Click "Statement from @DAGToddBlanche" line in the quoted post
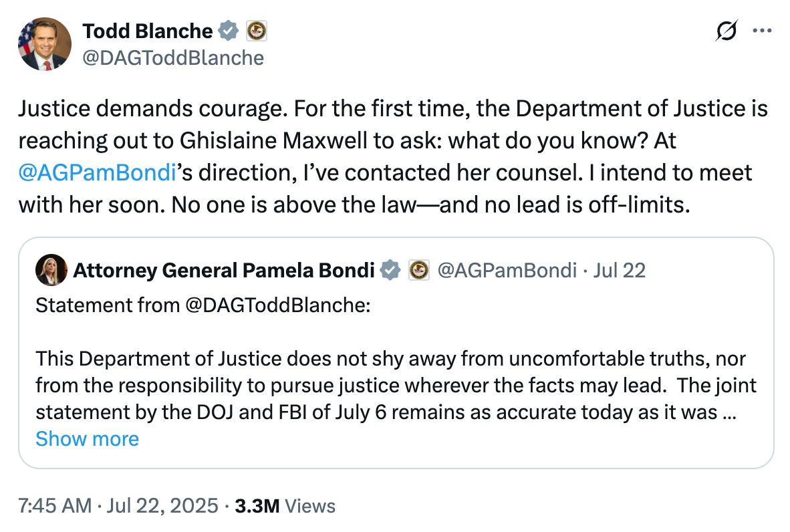Image resolution: width=790 pixels, height=532 pixels. point(203,305)
